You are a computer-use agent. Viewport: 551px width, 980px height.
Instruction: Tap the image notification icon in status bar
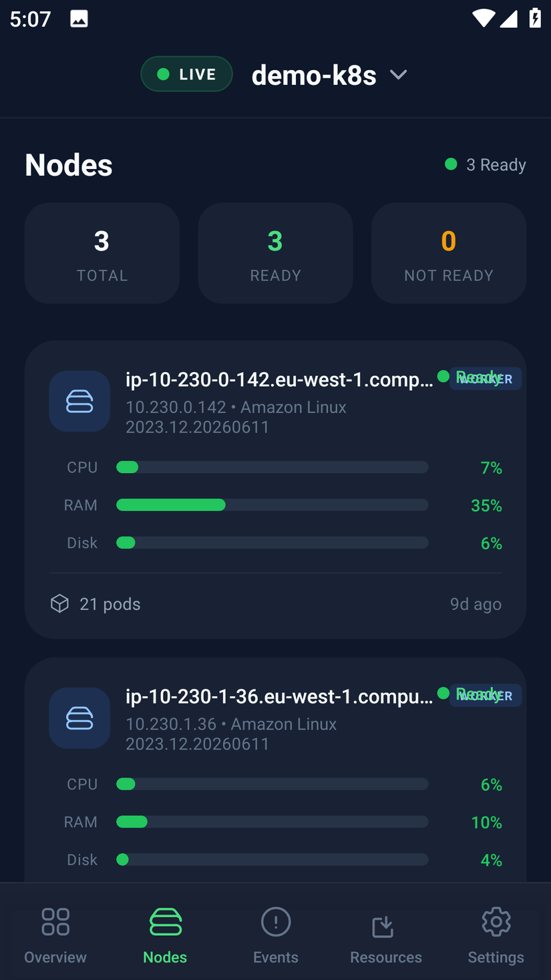click(x=79, y=19)
